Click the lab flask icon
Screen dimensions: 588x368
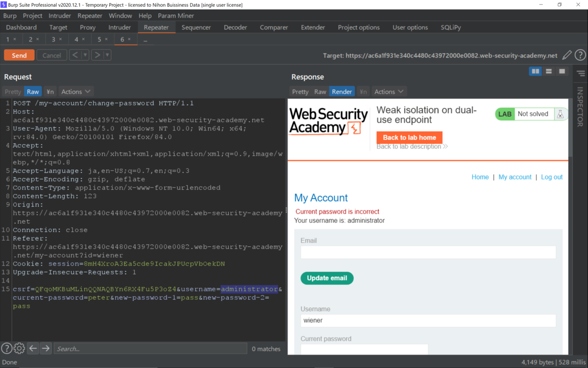coord(560,114)
